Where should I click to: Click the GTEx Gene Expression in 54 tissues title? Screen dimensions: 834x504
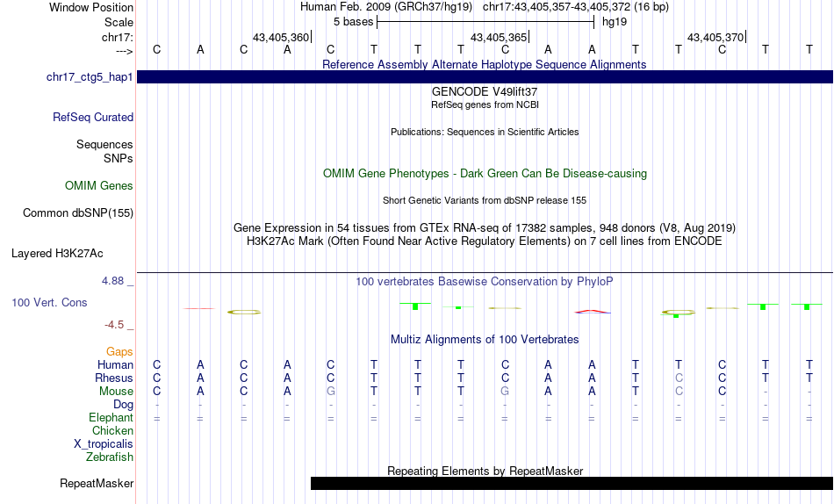tap(485, 227)
